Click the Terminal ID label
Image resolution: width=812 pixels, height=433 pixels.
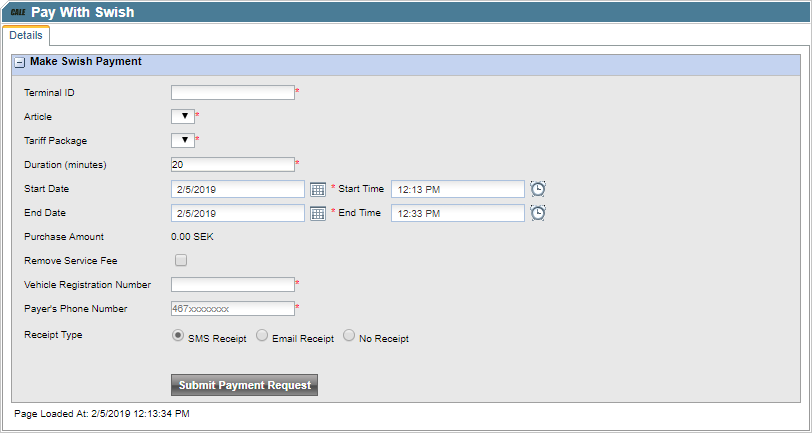pos(49,93)
